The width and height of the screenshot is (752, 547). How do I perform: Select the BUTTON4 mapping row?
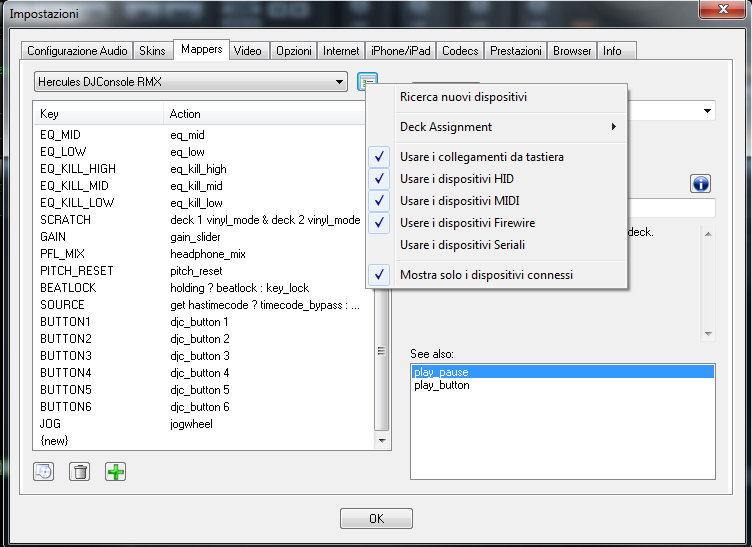pyautogui.click(x=203, y=373)
